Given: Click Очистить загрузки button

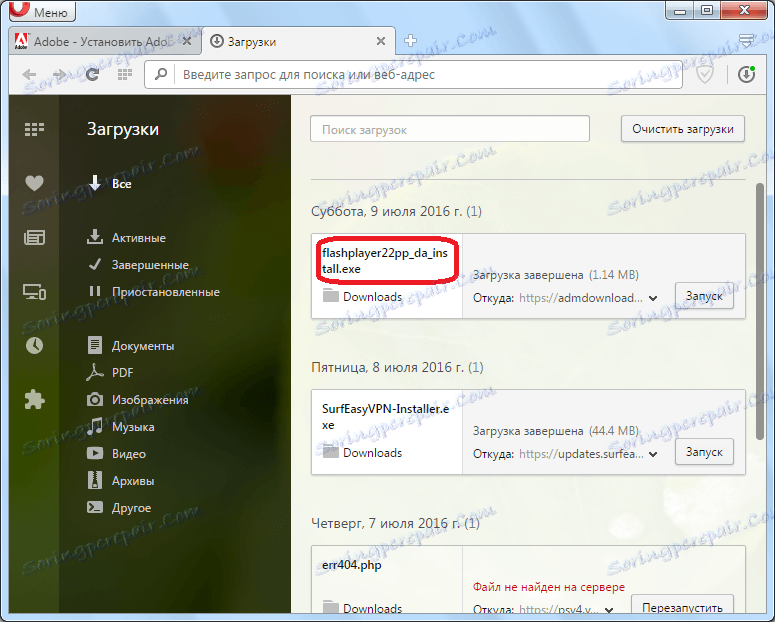Looking at the screenshot, I should point(683,129).
